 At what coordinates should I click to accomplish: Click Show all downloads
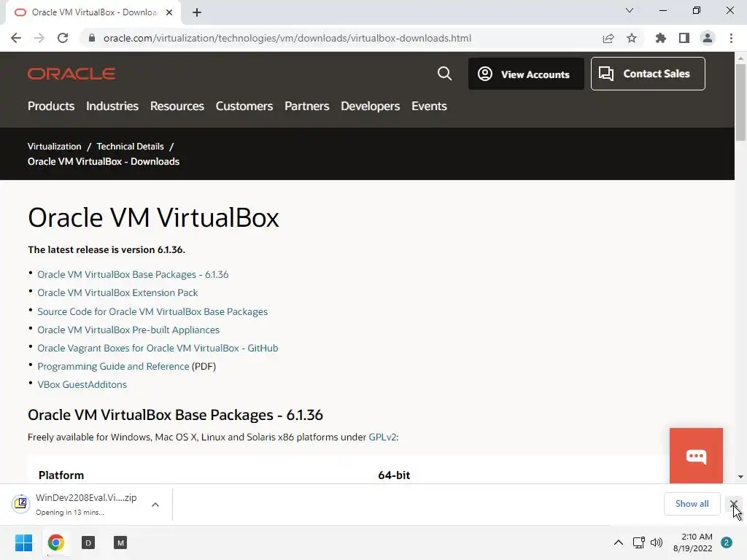coord(692,504)
